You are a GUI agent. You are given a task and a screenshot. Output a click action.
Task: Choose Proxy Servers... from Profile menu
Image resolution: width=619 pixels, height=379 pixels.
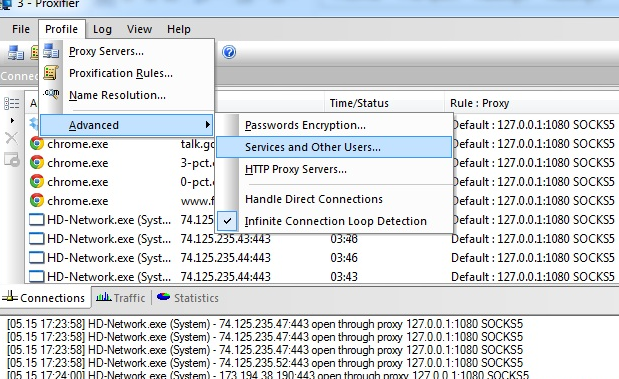pyautogui.click(x=126, y=51)
